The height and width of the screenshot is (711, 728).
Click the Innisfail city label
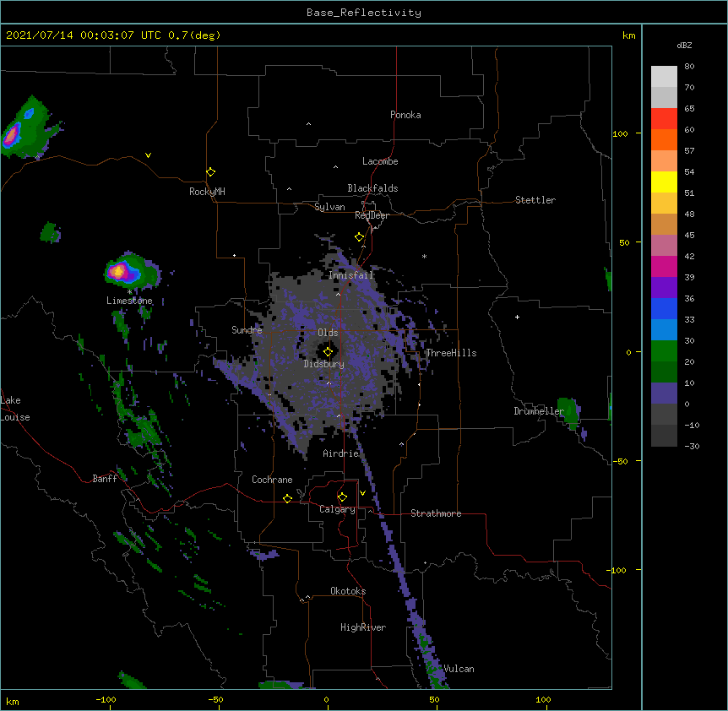351,275
